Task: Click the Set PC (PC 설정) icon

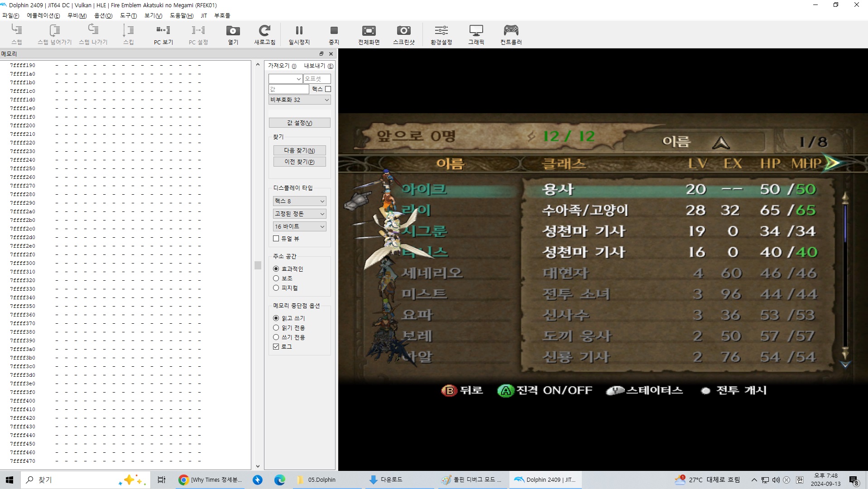Action: click(x=198, y=34)
